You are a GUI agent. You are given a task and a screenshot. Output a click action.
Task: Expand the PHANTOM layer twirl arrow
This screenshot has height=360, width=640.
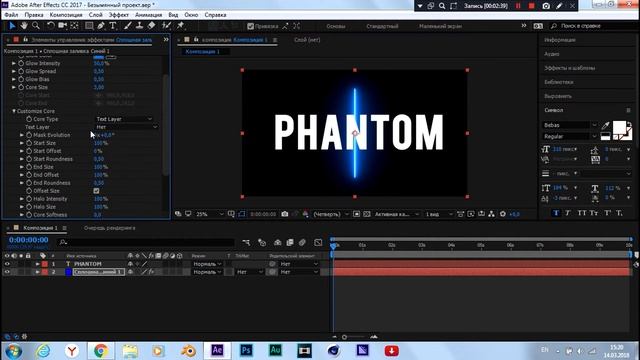(x=38, y=264)
